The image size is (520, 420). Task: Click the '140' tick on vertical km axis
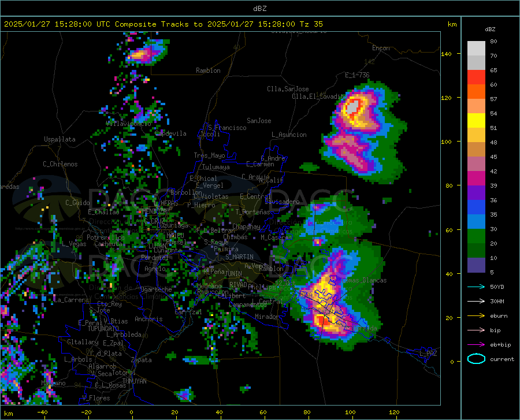click(x=446, y=54)
